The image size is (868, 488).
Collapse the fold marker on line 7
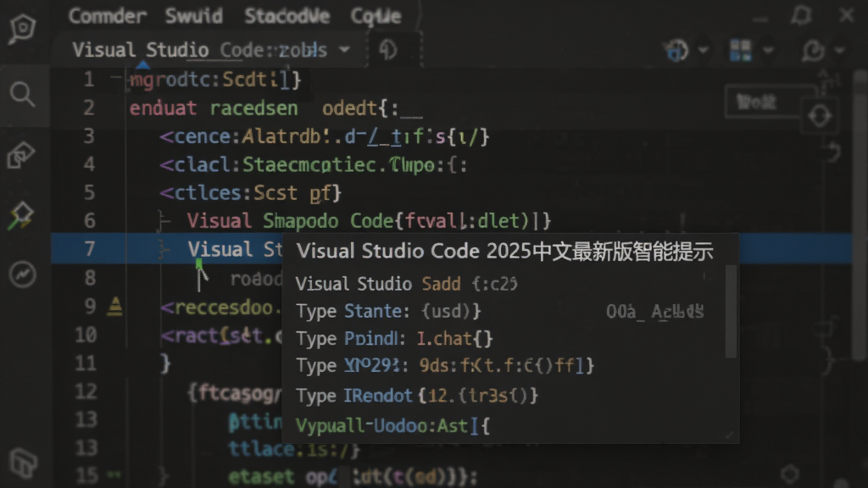pyautogui.click(x=164, y=250)
